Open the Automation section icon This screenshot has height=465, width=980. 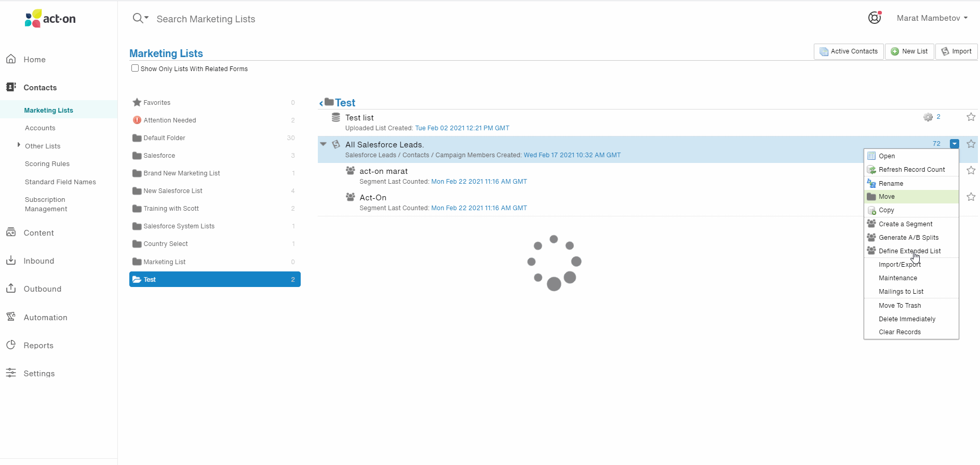pos(11,317)
